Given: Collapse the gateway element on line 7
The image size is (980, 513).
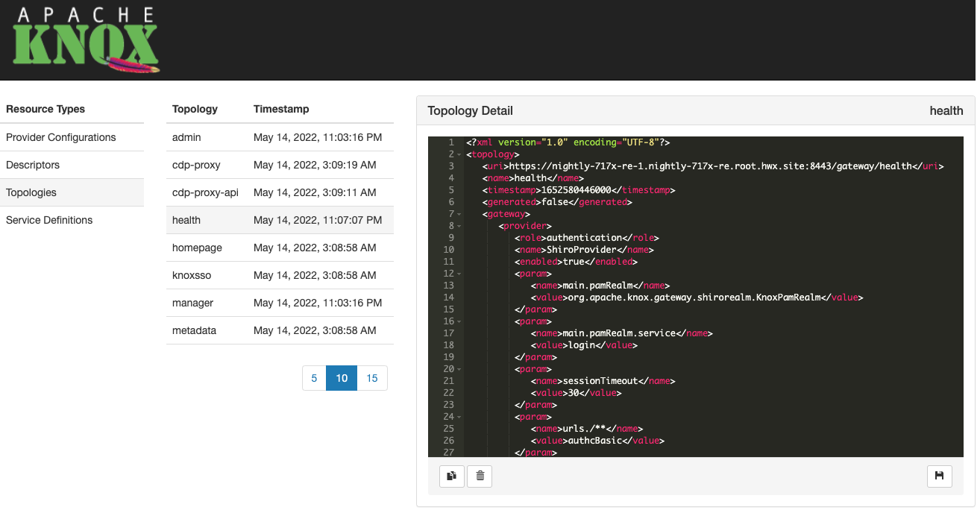Looking at the screenshot, I should click(x=460, y=213).
